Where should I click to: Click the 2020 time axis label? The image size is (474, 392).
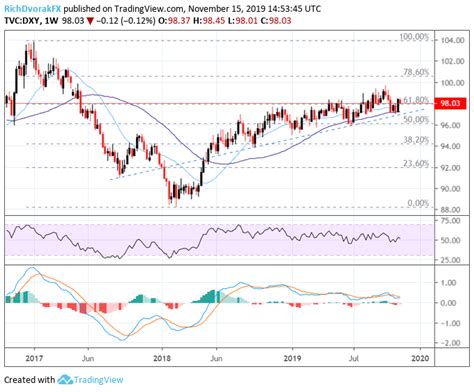tap(420, 358)
